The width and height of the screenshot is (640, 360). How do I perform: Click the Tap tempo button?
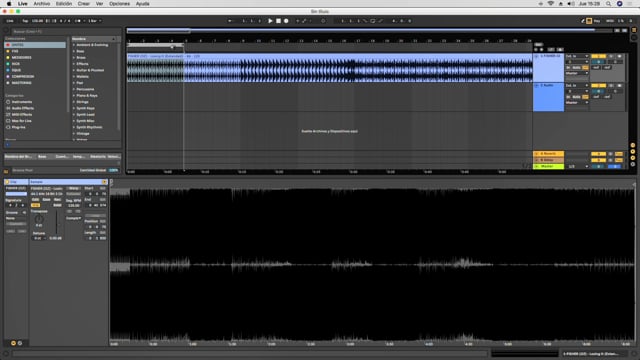tap(25, 21)
